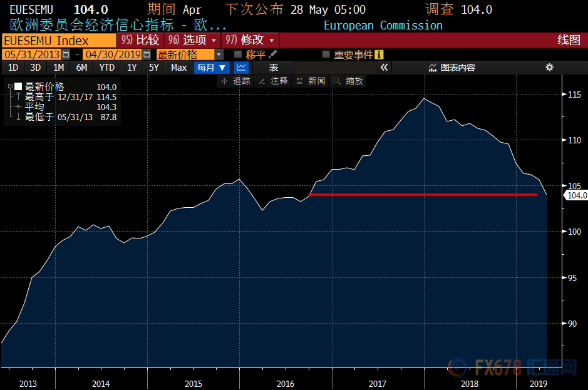Click the EUESEMU Index ticker field
The width and height of the screenshot is (588, 390).
click(59, 40)
